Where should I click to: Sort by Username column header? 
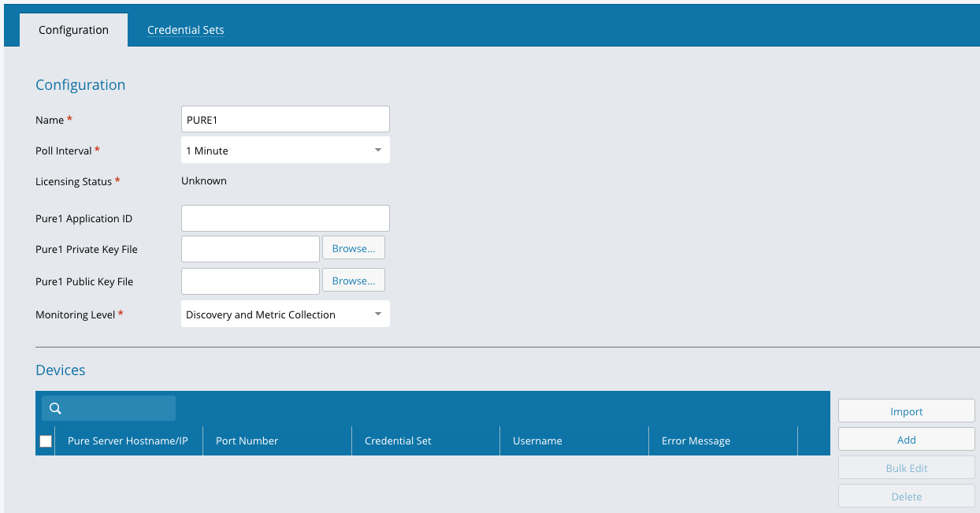click(574, 441)
